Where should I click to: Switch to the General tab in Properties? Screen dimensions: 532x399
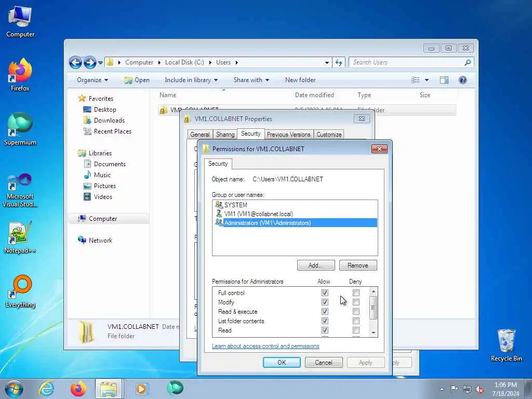point(200,135)
